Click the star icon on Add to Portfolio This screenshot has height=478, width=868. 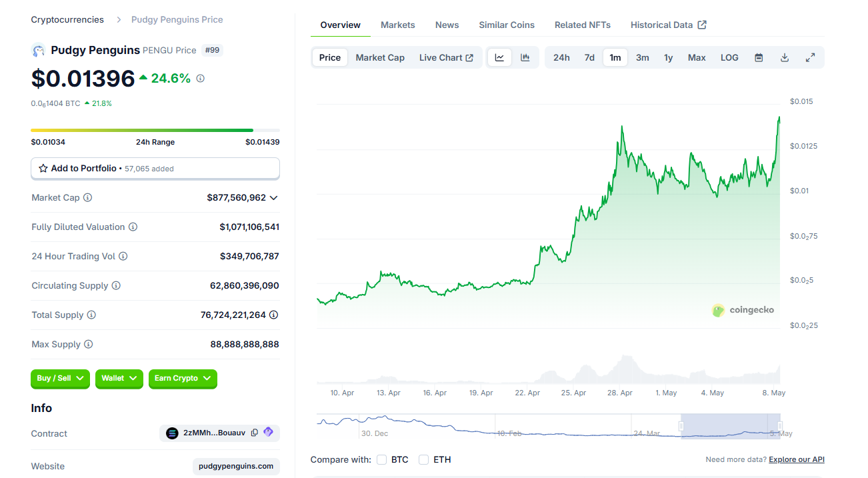(x=43, y=169)
